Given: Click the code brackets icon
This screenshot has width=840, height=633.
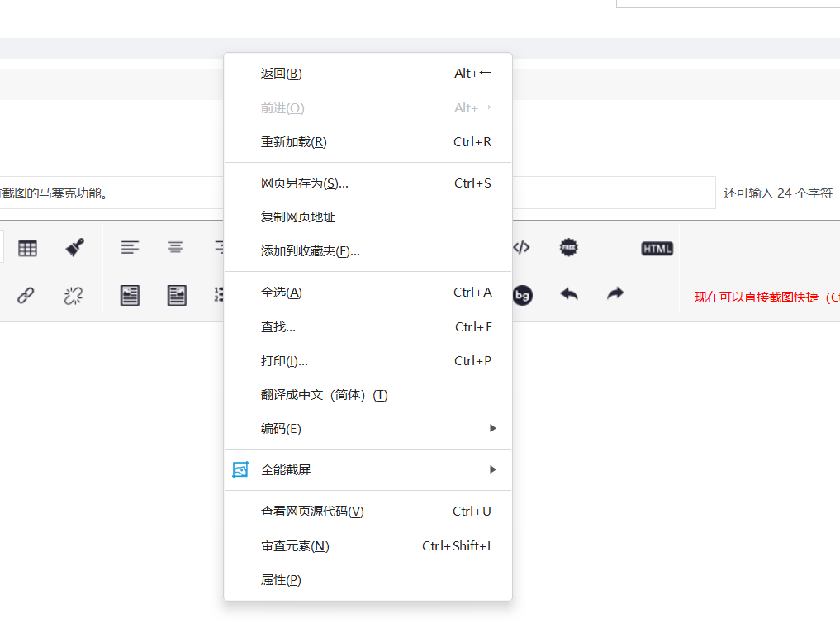Looking at the screenshot, I should tap(521, 248).
